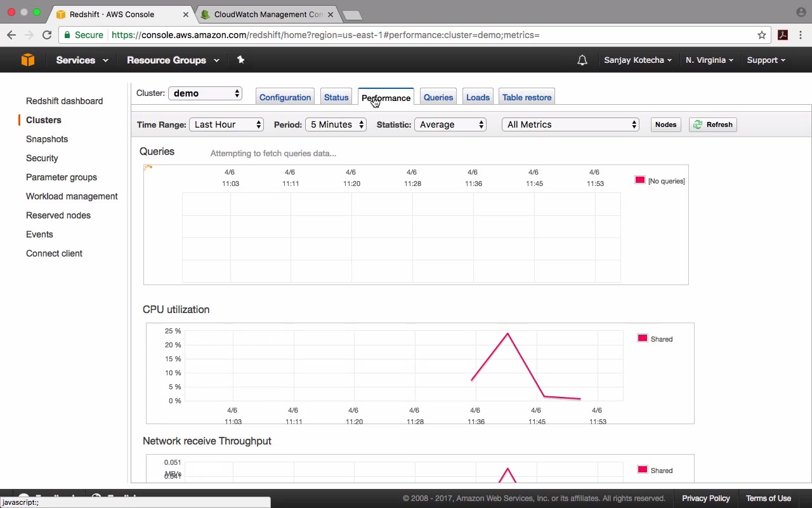
Task: Open Parameter groups in sidebar
Action: coord(62,177)
